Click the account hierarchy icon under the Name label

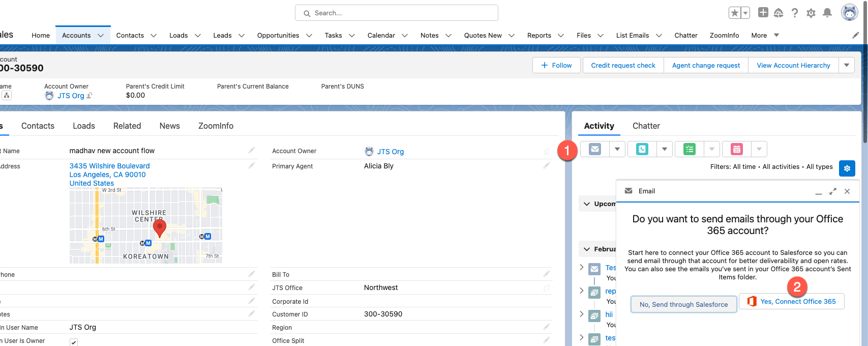tap(7, 96)
